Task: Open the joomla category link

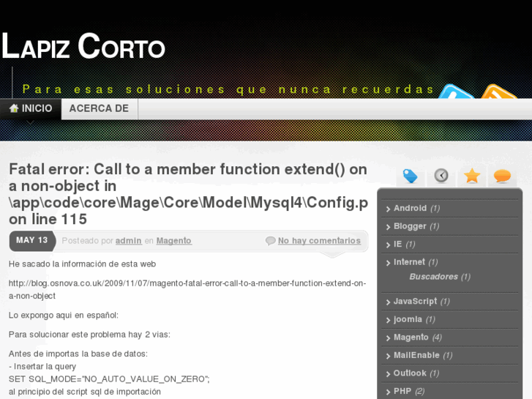Action: 408,319
